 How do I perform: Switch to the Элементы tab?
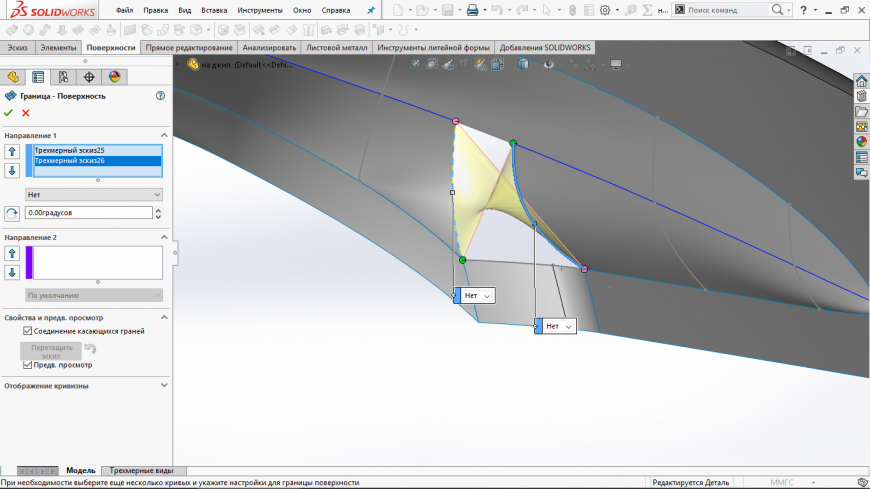58,48
